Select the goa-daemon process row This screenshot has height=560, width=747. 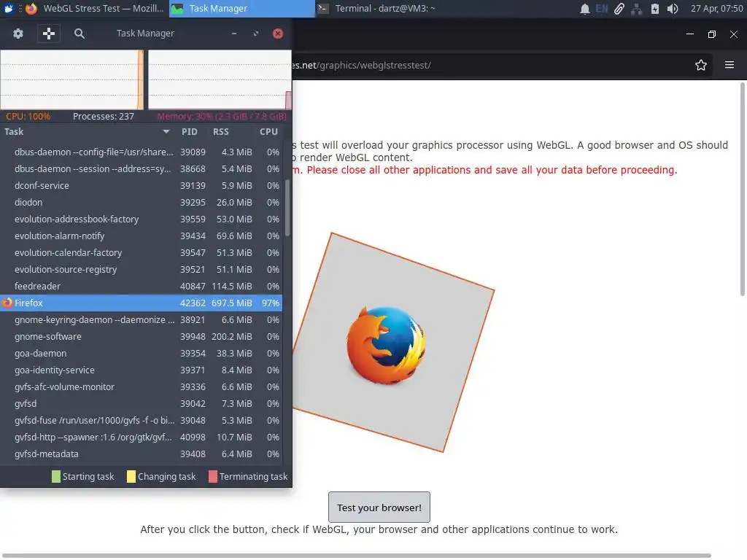(141, 354)
